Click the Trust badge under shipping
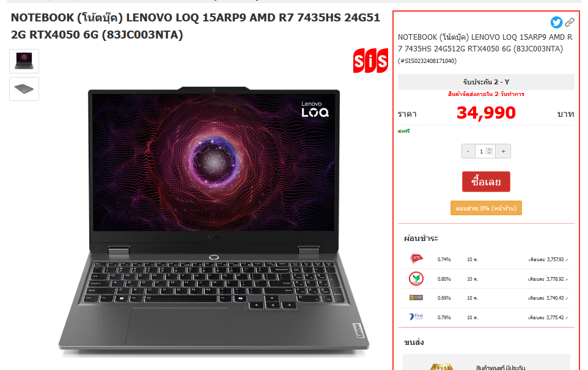This screenshot has width=588, height=370. click(x=441, y=366)
